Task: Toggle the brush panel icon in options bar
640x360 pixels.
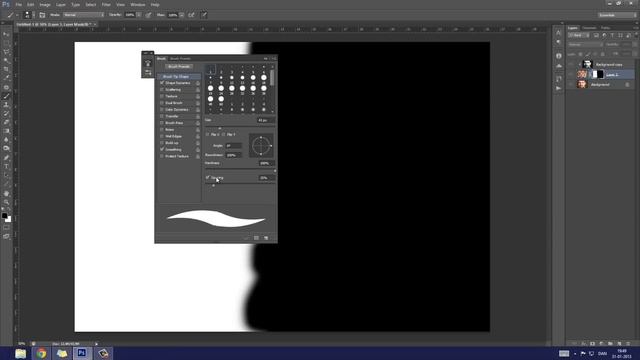Action: (42, 15)
